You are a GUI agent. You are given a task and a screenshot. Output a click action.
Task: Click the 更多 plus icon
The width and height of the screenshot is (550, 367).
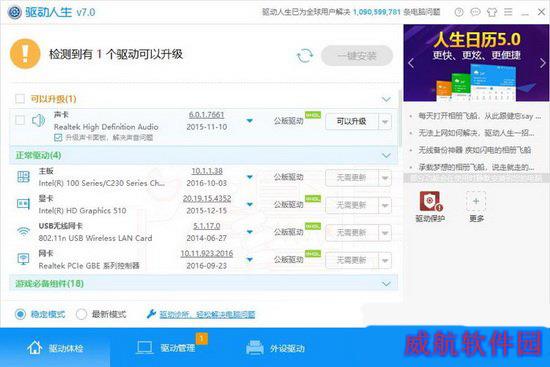[476, 201]
